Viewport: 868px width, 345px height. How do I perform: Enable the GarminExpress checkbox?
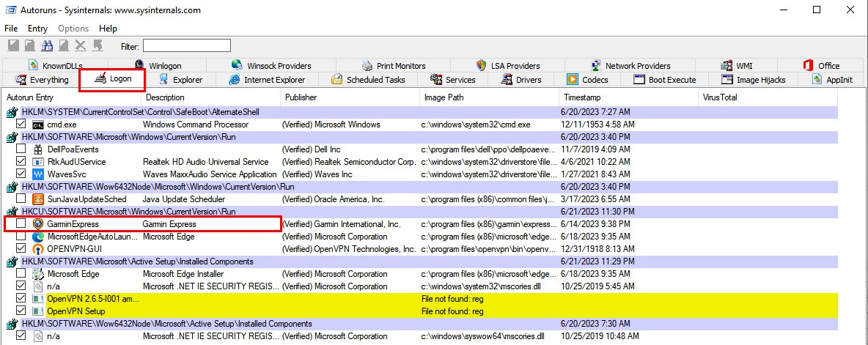21,223
